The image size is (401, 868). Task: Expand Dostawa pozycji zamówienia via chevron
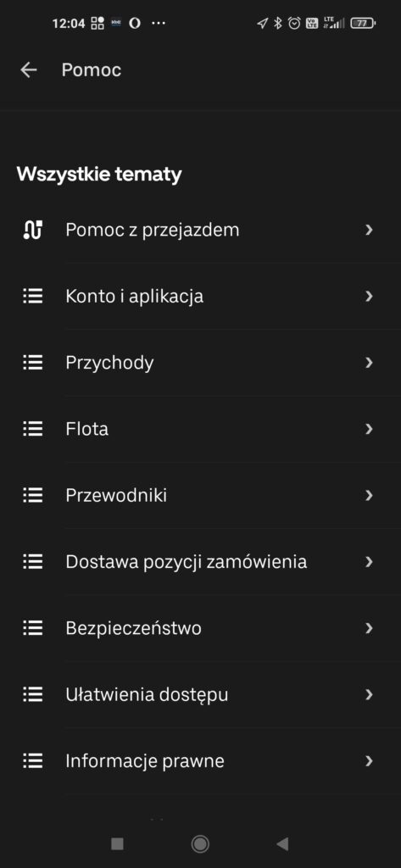click(x=369, y=562)
